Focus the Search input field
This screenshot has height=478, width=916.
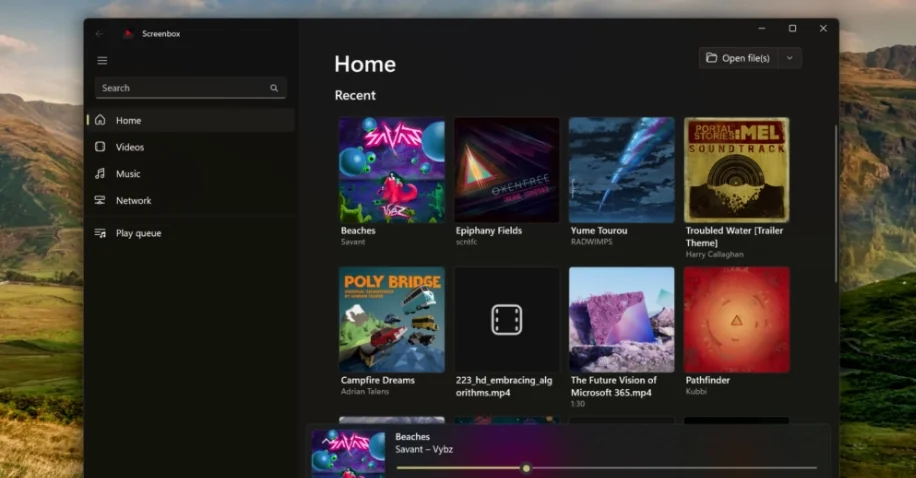[190, 88]
